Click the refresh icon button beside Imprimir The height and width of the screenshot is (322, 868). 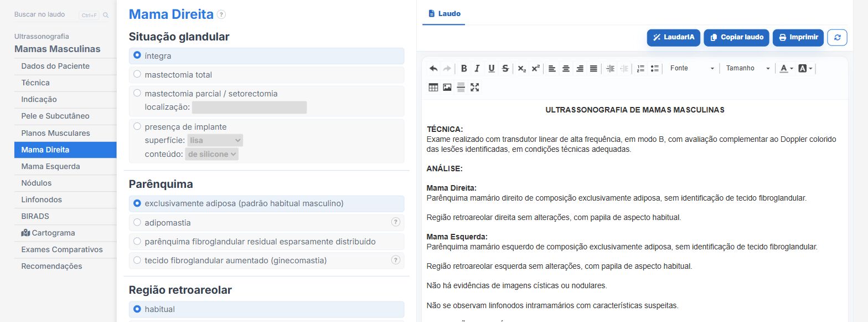pyautogui.click(x=837, y=38)
